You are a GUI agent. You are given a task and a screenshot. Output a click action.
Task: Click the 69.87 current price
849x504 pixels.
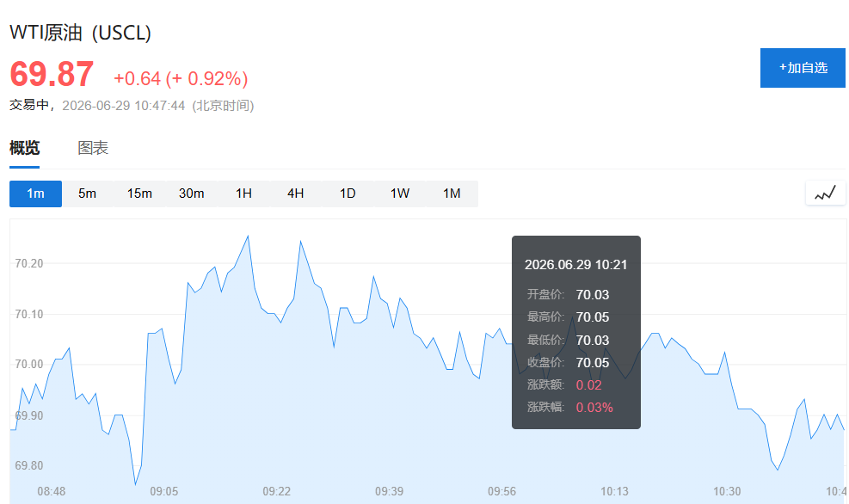pos(52,74)
